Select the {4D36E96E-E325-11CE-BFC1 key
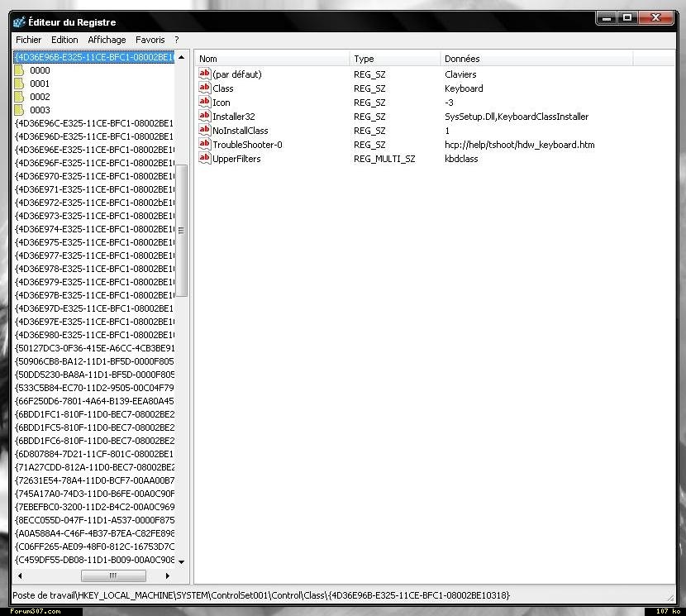 pos(94,150)
